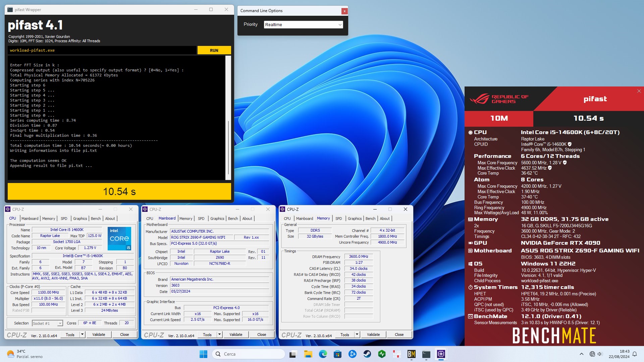Click the workload-pifast.exe command field

102,50
